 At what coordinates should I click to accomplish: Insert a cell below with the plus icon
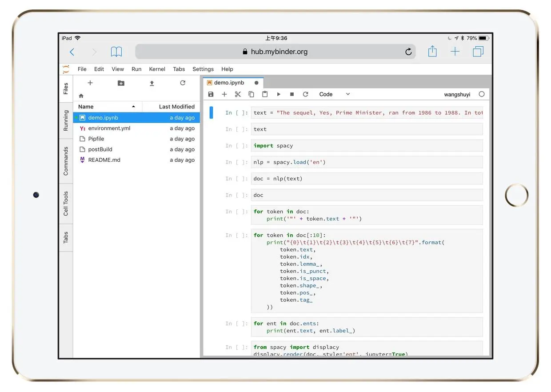tap(224, 94)
